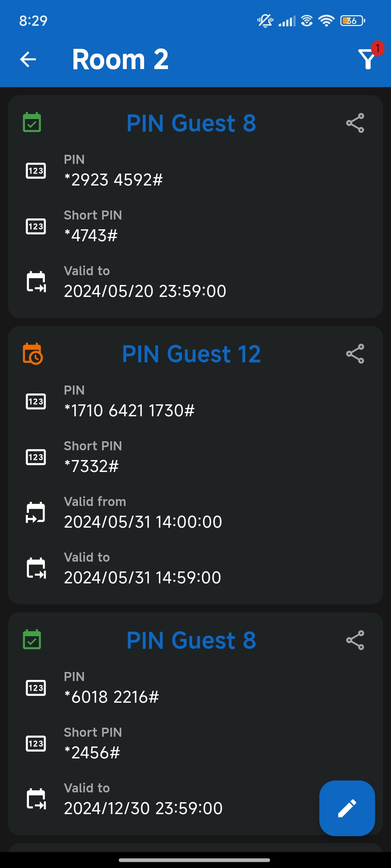391x868 pixels.
Task: Open the filter with red badge
Action: 368,59
